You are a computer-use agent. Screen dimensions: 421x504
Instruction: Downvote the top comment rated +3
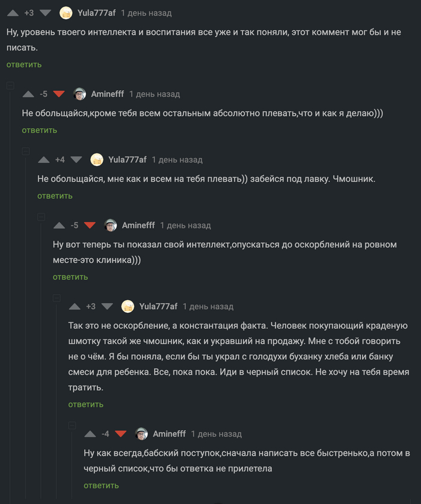(x=46, y=13)
